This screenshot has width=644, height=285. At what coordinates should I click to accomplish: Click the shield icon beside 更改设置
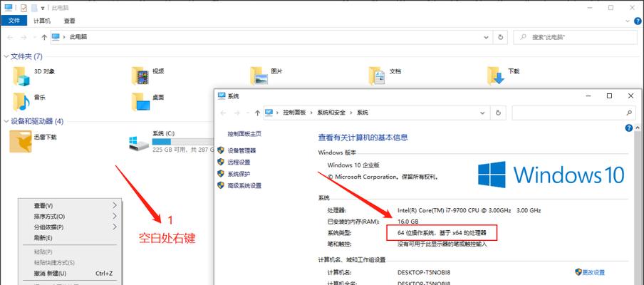tap(578, 272)
